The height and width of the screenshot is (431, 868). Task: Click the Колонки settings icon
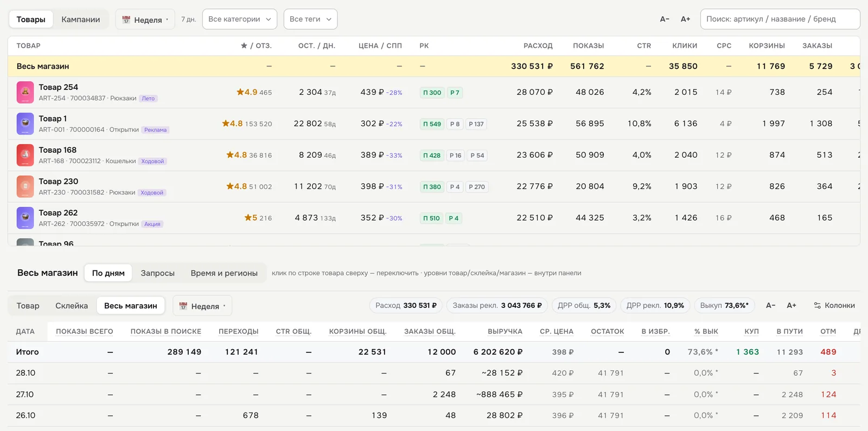[818, 306]
